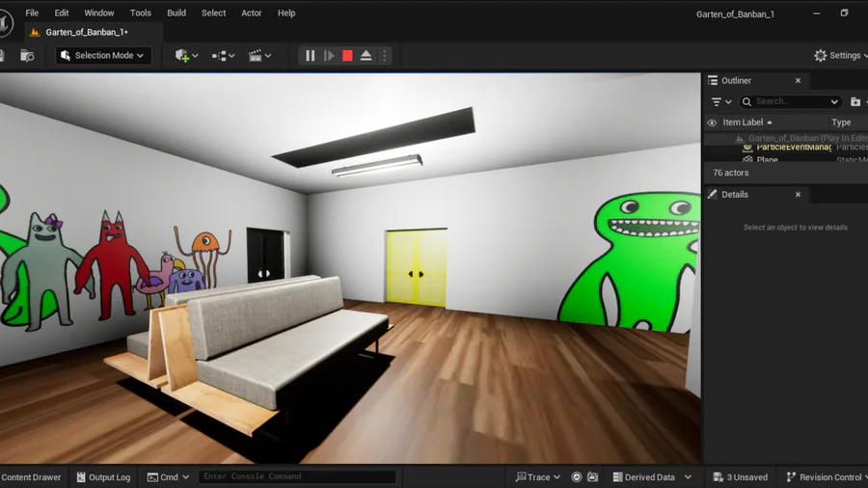This screenshot has height=488, width=868.
Task: Open the play options three-dot menu
Action: coord(385,55)
